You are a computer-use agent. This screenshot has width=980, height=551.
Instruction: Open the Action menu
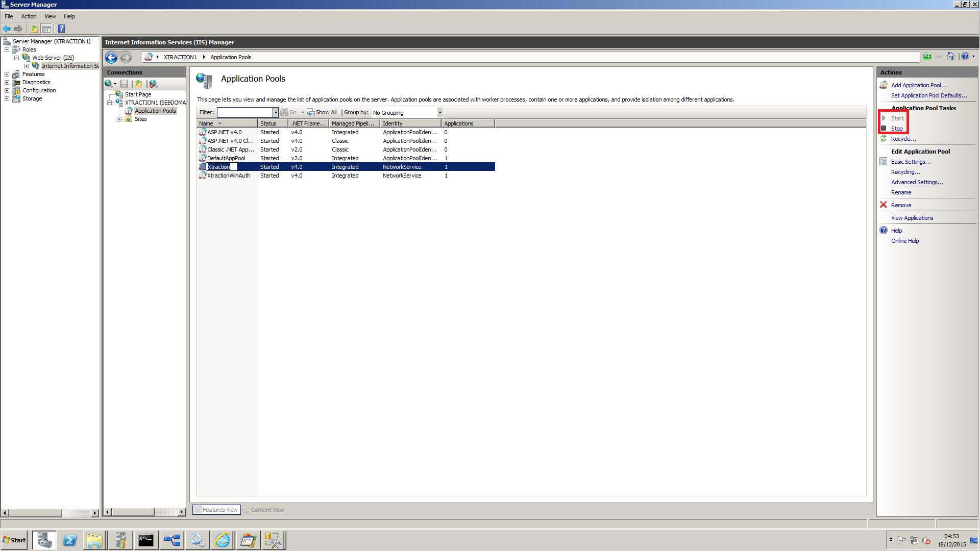tap(29, 16)
